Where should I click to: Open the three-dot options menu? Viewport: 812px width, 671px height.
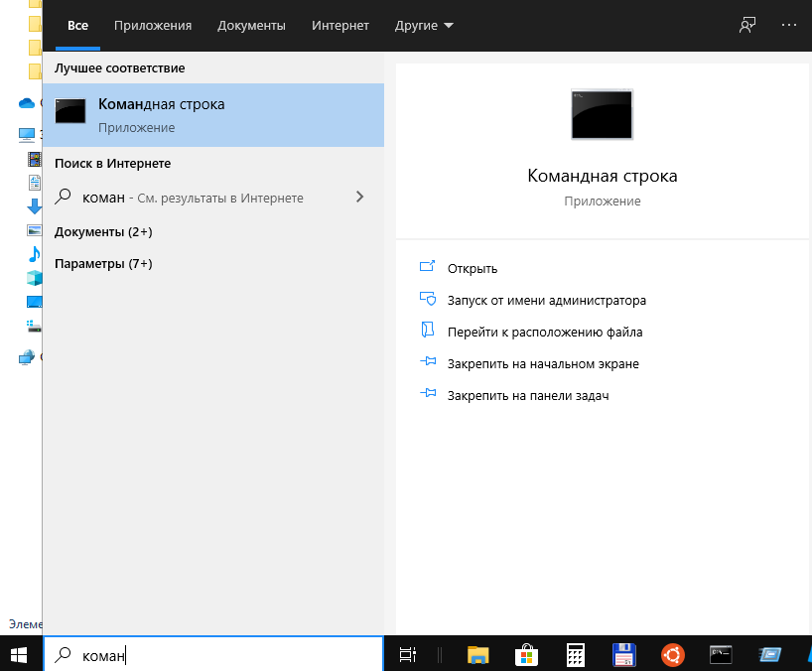789,25
